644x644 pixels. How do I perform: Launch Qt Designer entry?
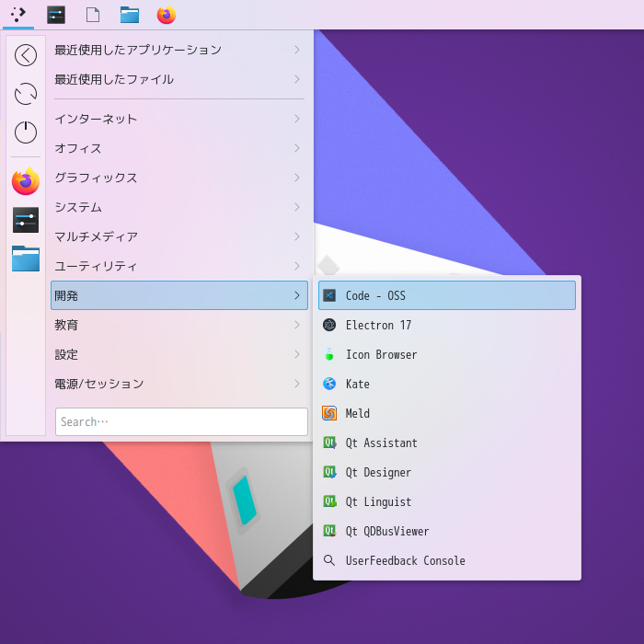click(447, 472)
